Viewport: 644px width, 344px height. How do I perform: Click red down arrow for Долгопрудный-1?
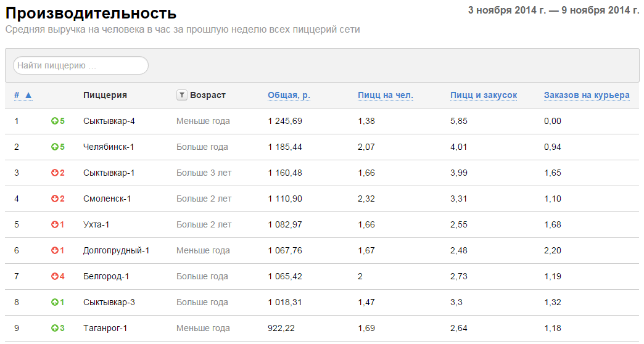[55, 250]
